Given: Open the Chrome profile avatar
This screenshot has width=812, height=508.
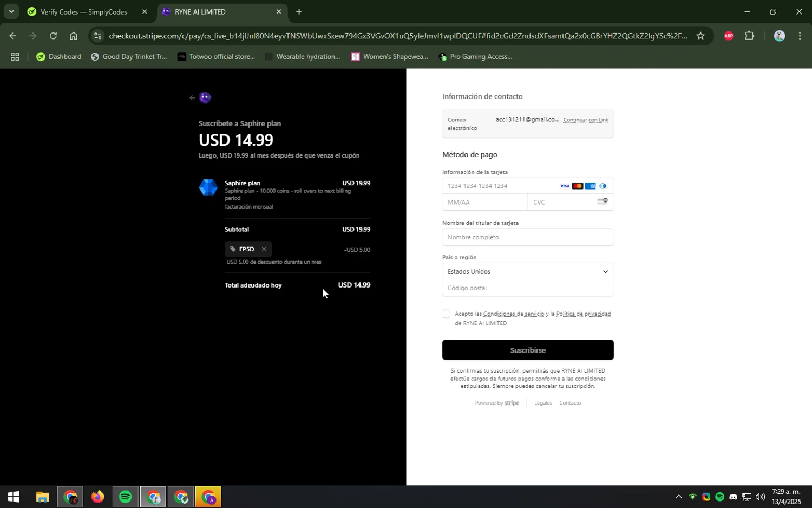Looking at the screenshot, I should (779, 36).
